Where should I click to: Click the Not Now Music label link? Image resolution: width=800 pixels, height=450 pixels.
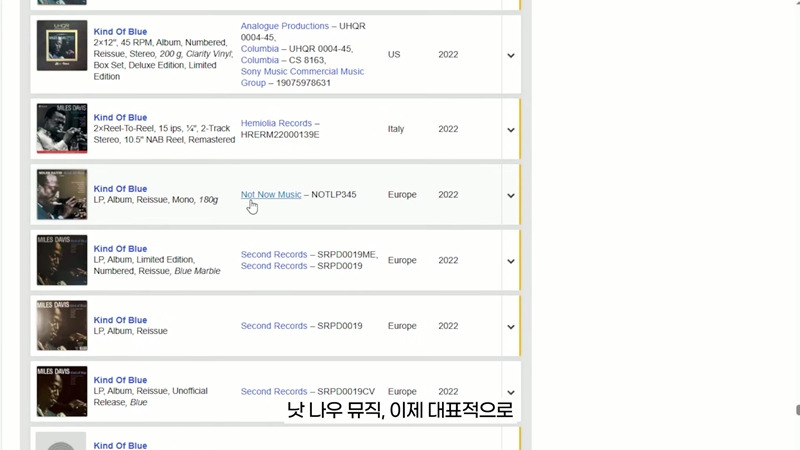click(x=270, y=194)
